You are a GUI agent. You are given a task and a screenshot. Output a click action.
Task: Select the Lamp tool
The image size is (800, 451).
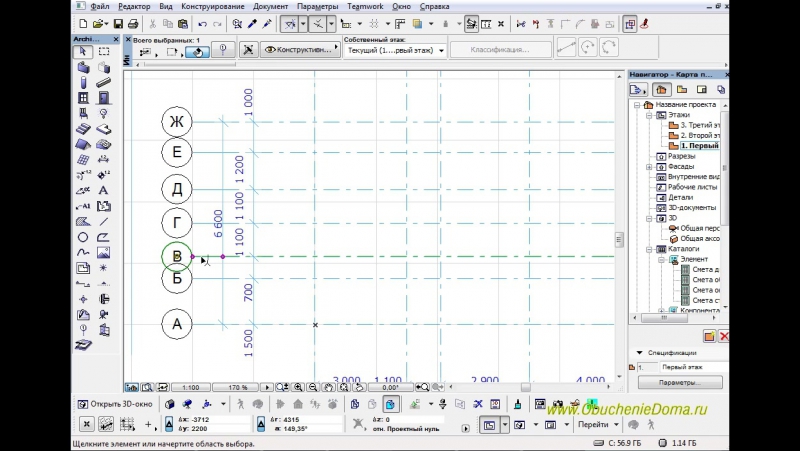tap(104, 113)
